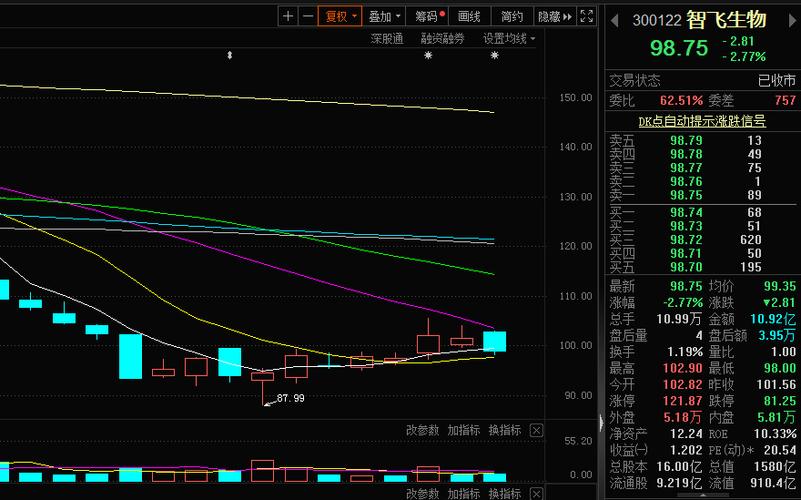801x500 pixels.
Task: Click the 融资融券 label
Action: click(x=442, y=38)
